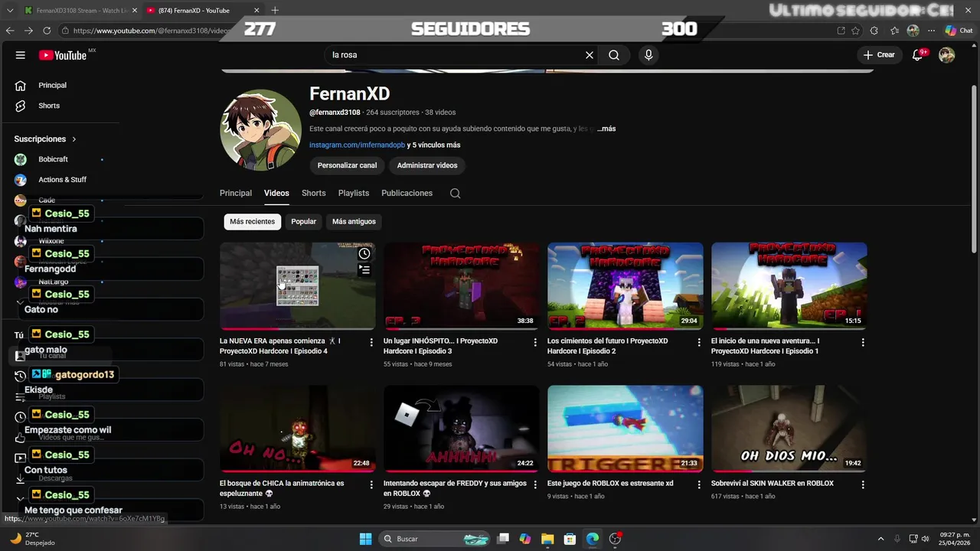
Task: Open Copilot Chat in the browser toolbar
Action: click(959, 31)
